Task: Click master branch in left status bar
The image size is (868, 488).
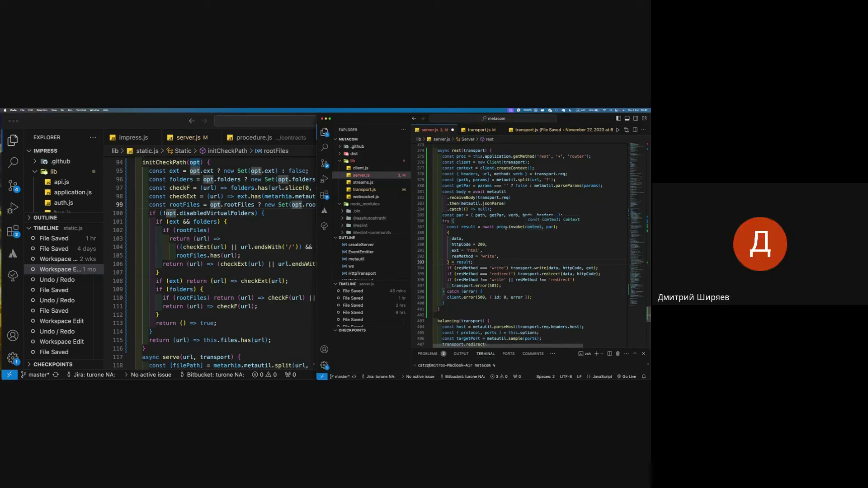Action: tap(38, 375)
